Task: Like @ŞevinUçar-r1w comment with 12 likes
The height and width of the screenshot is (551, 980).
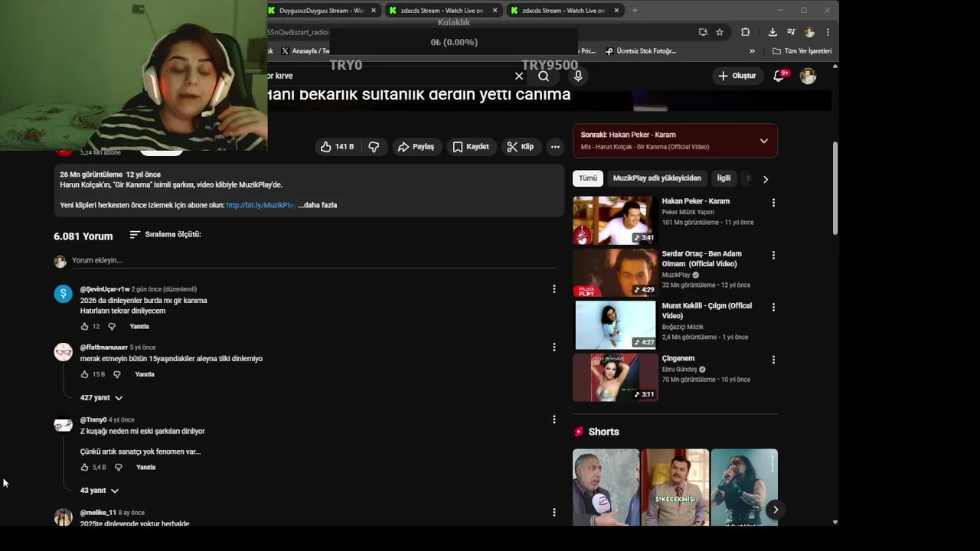Action: click(85, 327)
